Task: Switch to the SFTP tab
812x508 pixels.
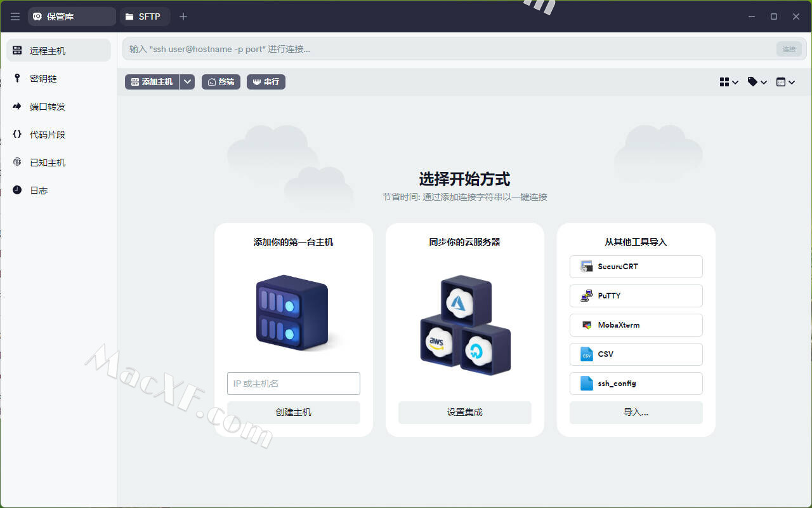Action: 145,17
